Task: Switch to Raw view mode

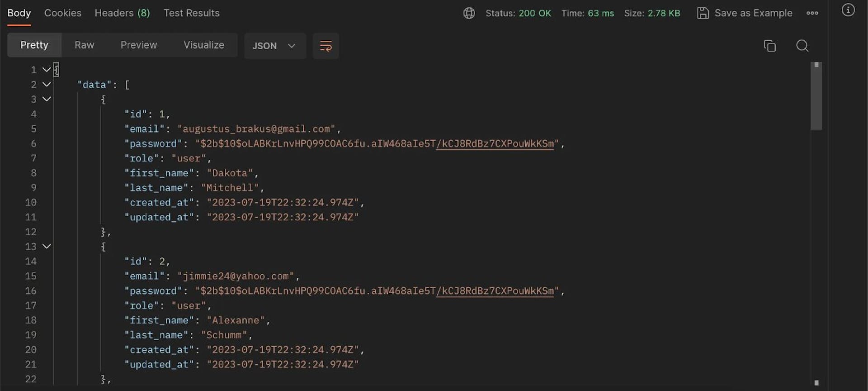Action: coord(84,45)
